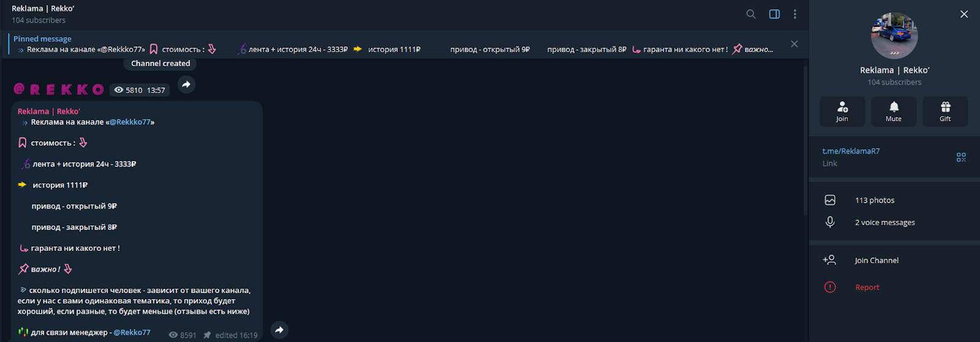Click the 'edited 16:19' timestamp
This screenshot has width=980, height=342.
pyautogui.click(x=236, y=335)
